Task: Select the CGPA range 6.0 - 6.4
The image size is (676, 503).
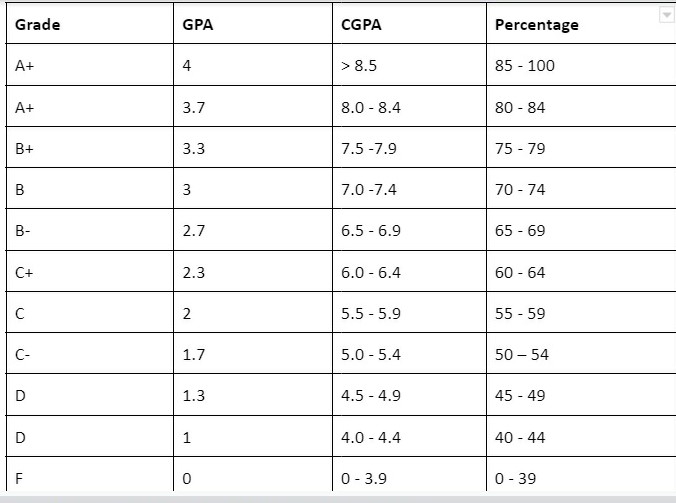Action: pyautogui.click(x=371, y=272)
